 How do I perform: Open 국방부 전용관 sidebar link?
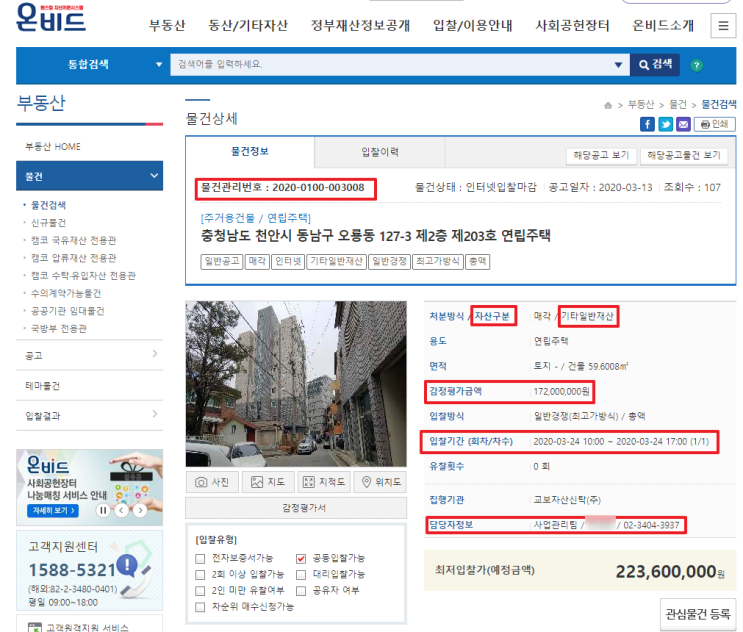(59, 328)
